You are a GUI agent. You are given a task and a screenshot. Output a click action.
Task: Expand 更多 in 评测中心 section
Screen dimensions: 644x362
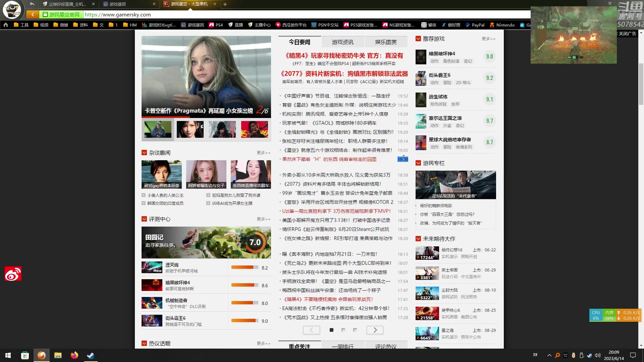[x=264, y=219]
